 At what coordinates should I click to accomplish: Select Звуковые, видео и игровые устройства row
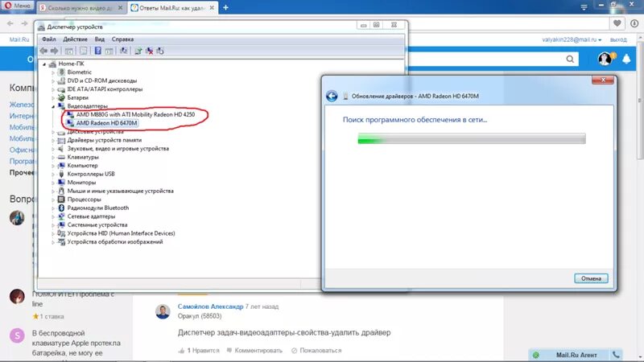tap(118, 149)
